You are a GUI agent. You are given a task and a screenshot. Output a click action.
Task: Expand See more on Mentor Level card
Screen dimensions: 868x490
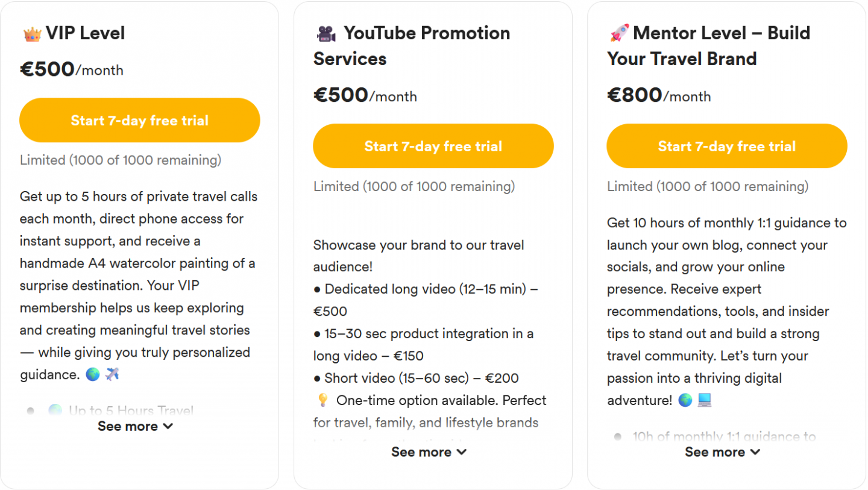pyautogui.click(x=722, y=453)
